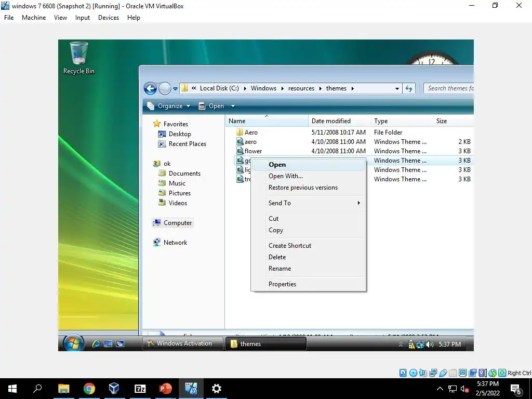The image size is (532, 399).
Task: Click the Explorer Back arrow button
Action: [x=150, y=88]
